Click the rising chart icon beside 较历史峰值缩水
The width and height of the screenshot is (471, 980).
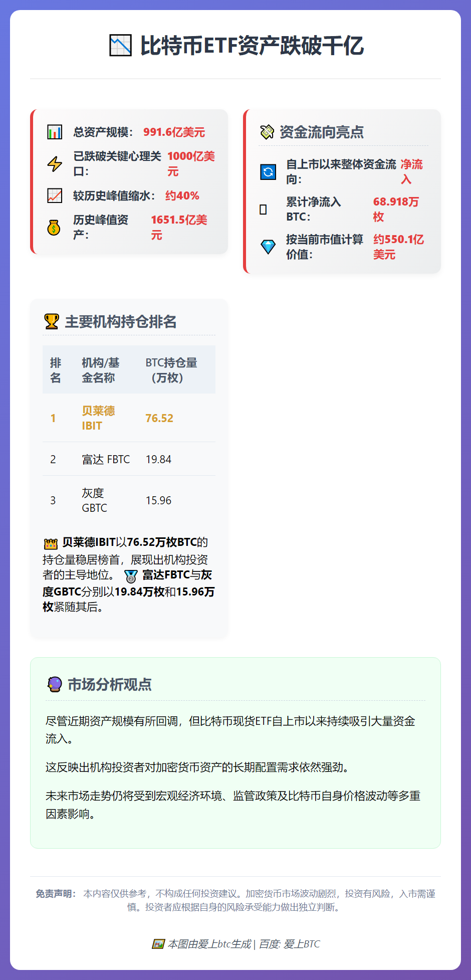(55, 195)
